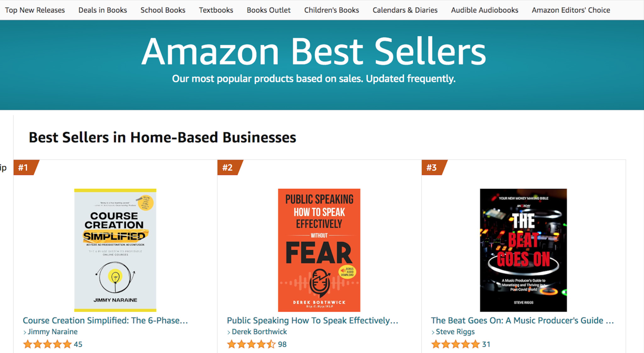644x353 pixels.
Task: Open Amazon Editors' Choice
Action: tap(571, 10)
